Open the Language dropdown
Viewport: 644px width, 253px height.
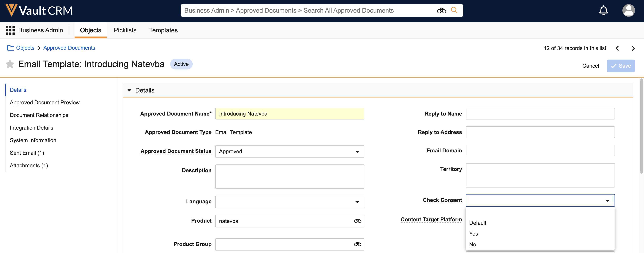[x=289, y=202]
